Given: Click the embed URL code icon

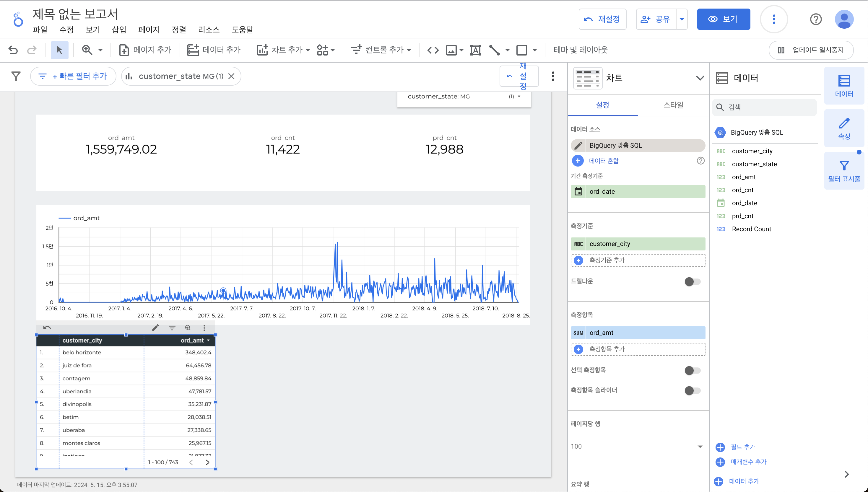Looking at the screenshot, I should click(433, 50).
